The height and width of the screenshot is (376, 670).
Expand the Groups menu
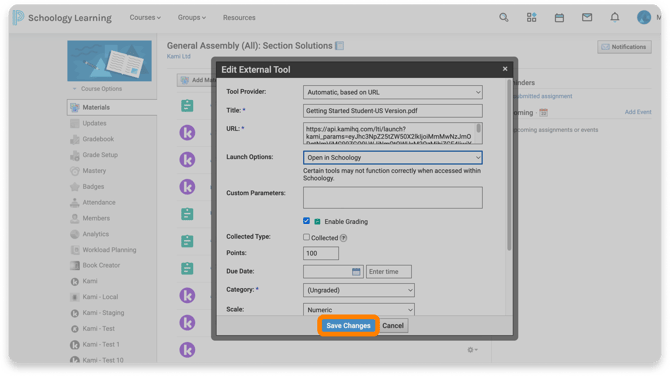(192, 18)
